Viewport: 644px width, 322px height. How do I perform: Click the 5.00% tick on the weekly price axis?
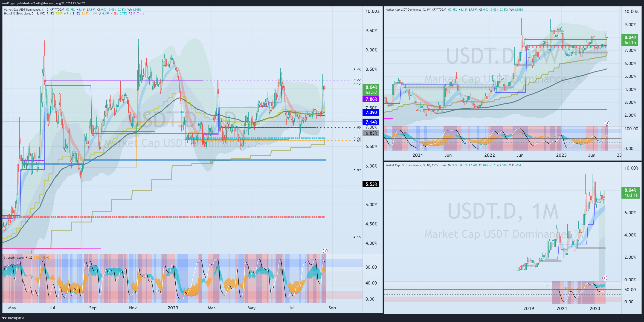click(630, 76)
